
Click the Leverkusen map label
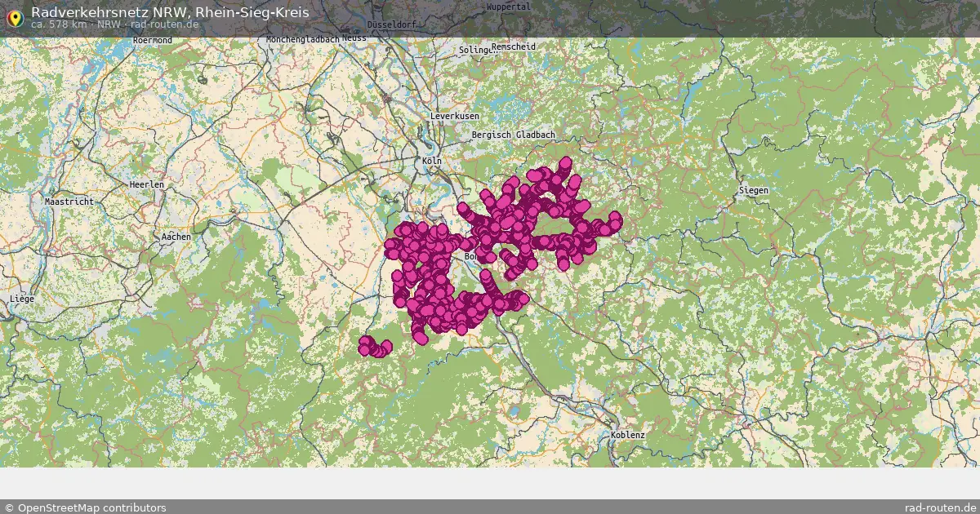point(455,117)
